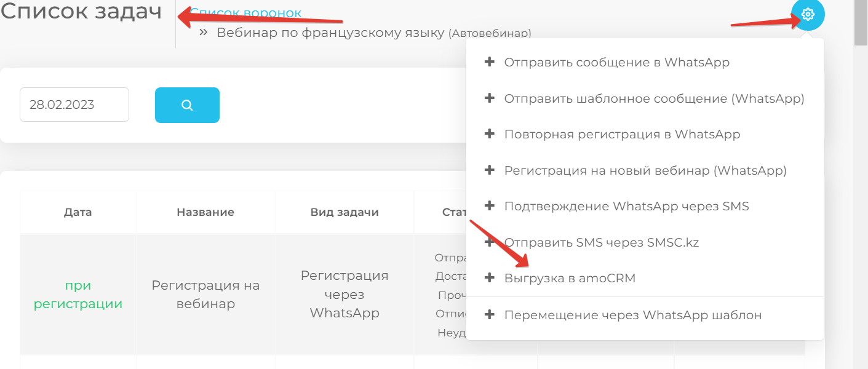Viewport: 868px width, 369px height.
Task: Click the gear settings icon
Action: (x=808, y=14)
